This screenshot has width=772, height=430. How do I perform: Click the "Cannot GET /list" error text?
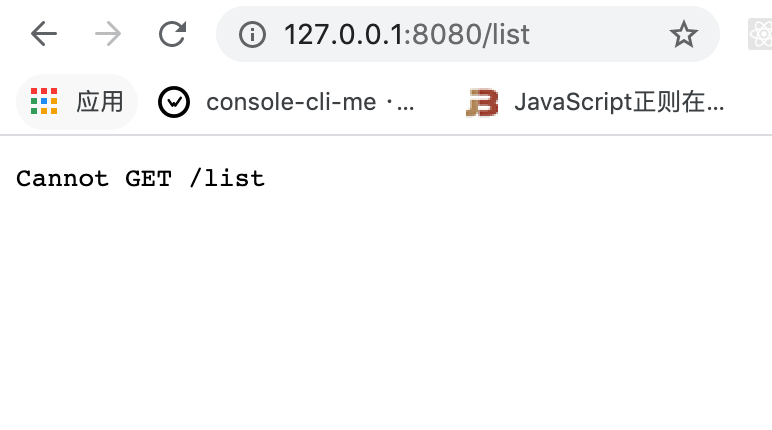point(140,179)
